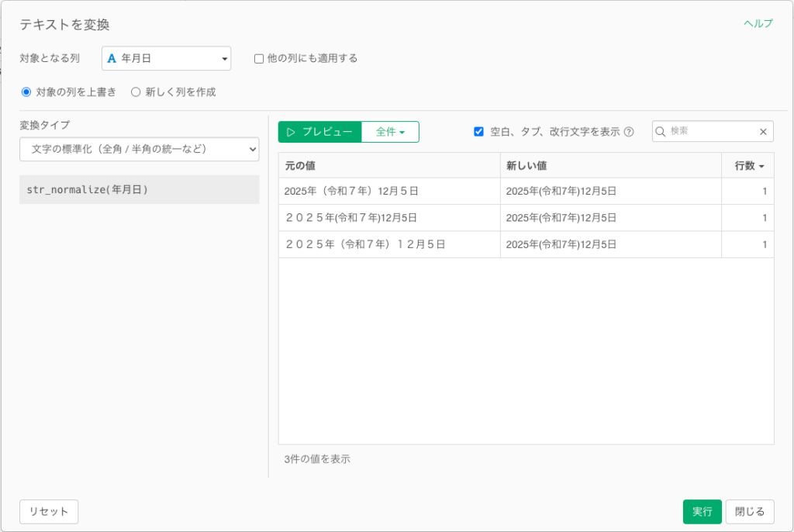
Task: Click the text type icon beside 年月日
Action: click(112, 58)
